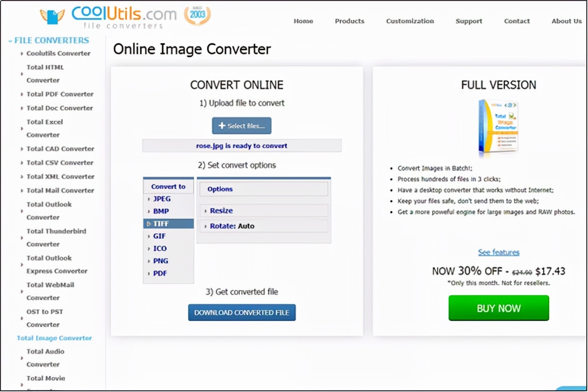Open the Home menu item

[x=303, y=21]
